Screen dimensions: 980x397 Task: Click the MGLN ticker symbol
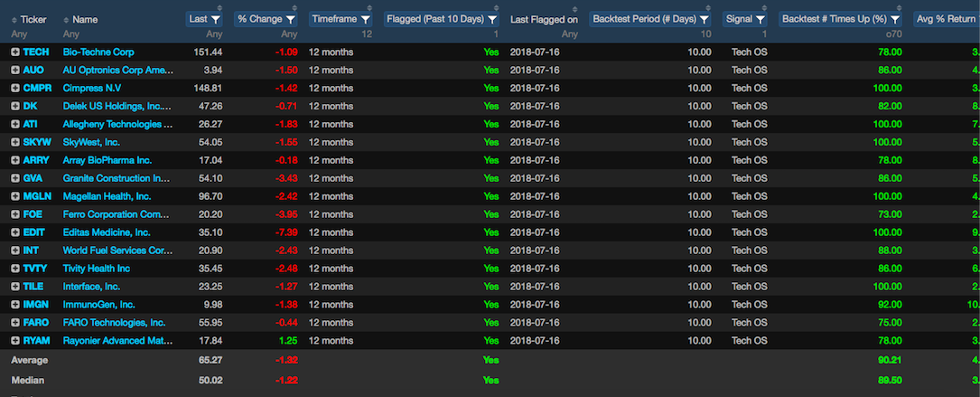37,196
